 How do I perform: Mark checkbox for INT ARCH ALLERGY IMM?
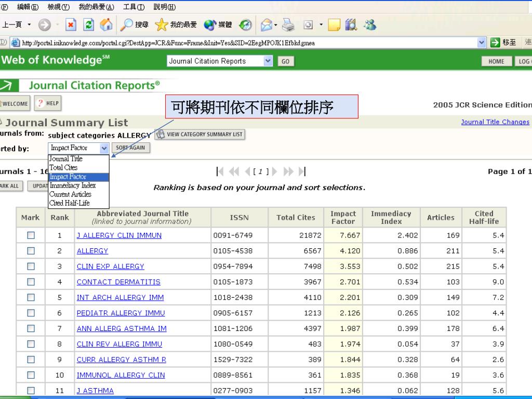[x=31, y=298]
